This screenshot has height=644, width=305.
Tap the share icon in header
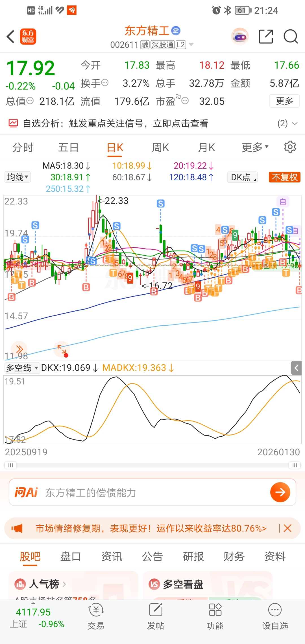coord(266,36)
